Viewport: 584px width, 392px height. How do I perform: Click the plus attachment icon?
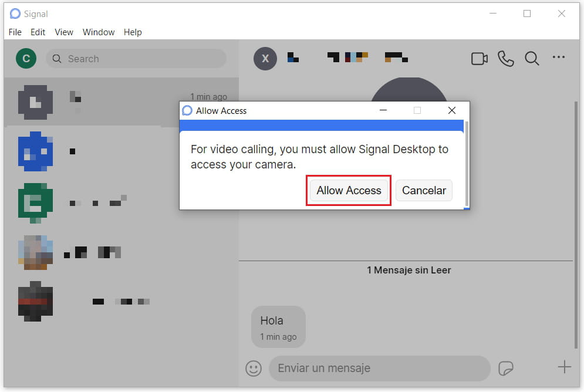[x=564, y=367]
